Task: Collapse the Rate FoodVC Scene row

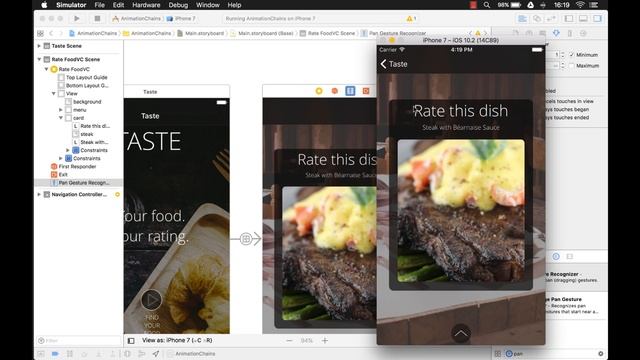Action: [39, 59]
